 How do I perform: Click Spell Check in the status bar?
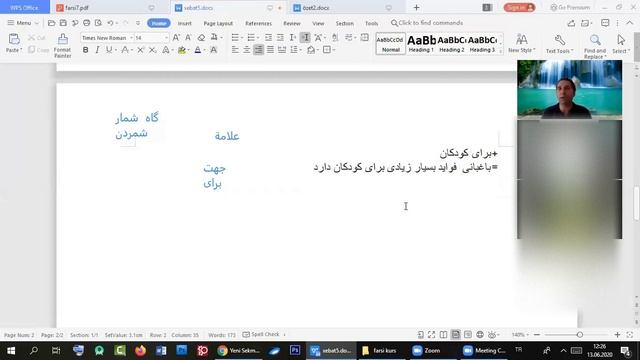tap(261, 335)
